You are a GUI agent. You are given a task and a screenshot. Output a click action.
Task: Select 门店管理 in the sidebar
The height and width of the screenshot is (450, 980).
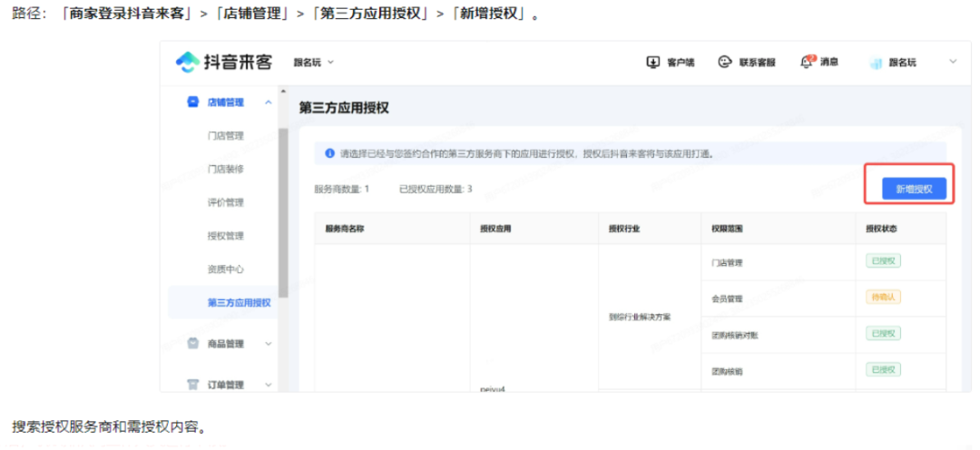(x=225, y=136)
